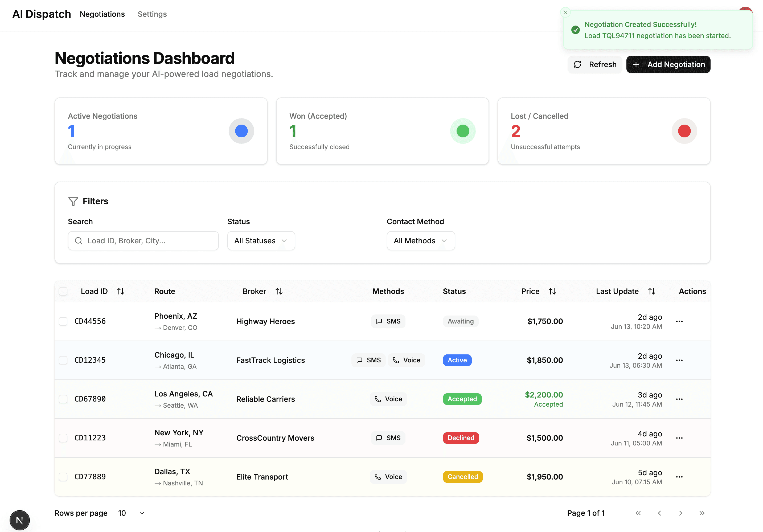Expand the All Statuses dropdown
This screenshot has width=763, height=532.
(261, 241)
